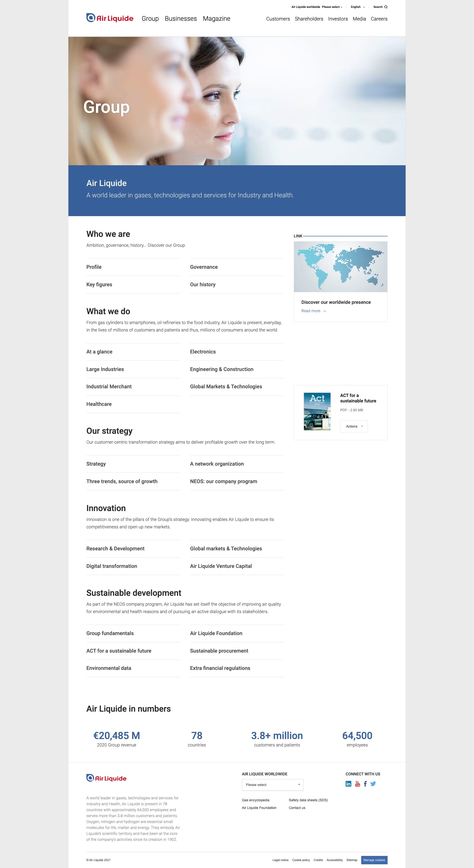
Task: Open Safety data sheets (SDS) link
Action: (x=308, y=800)
